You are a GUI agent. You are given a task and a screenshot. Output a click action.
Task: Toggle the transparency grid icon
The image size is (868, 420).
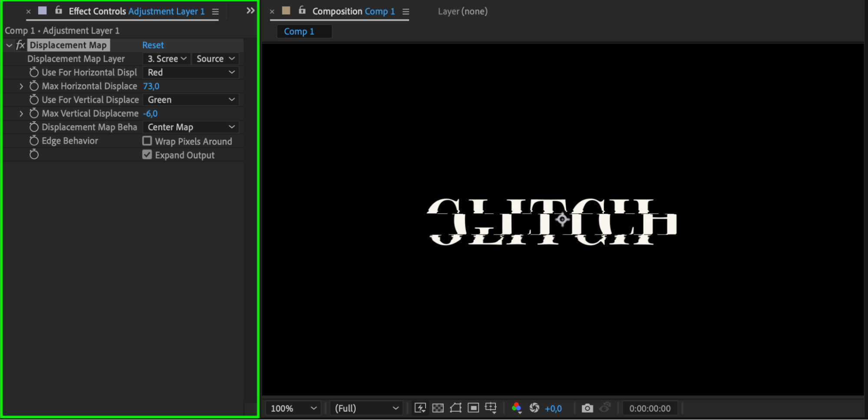click(438, 408)
